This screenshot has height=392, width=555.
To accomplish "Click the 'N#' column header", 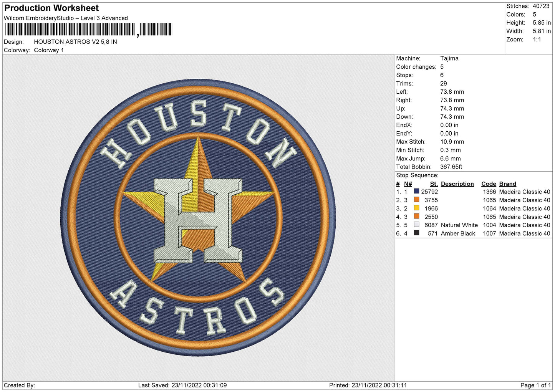I will click(408, 184).
